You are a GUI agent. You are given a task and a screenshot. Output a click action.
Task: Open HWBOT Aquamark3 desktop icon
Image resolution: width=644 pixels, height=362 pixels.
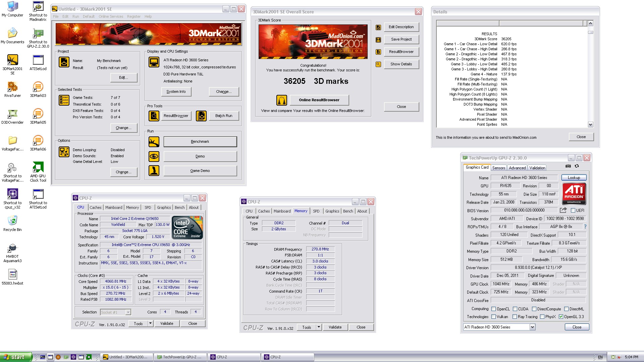click(x=12, y=252)
